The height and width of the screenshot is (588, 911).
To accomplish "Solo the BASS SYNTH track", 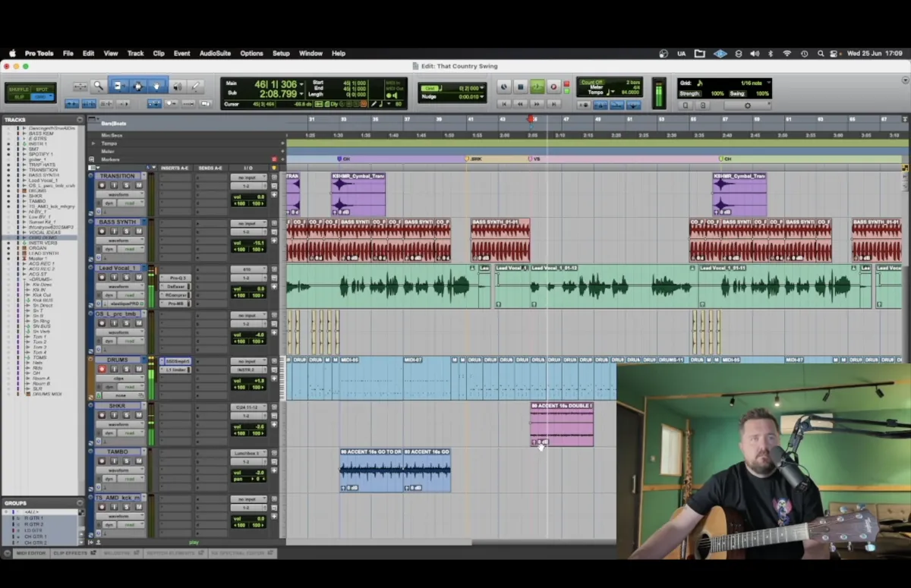I will (126, 231).
